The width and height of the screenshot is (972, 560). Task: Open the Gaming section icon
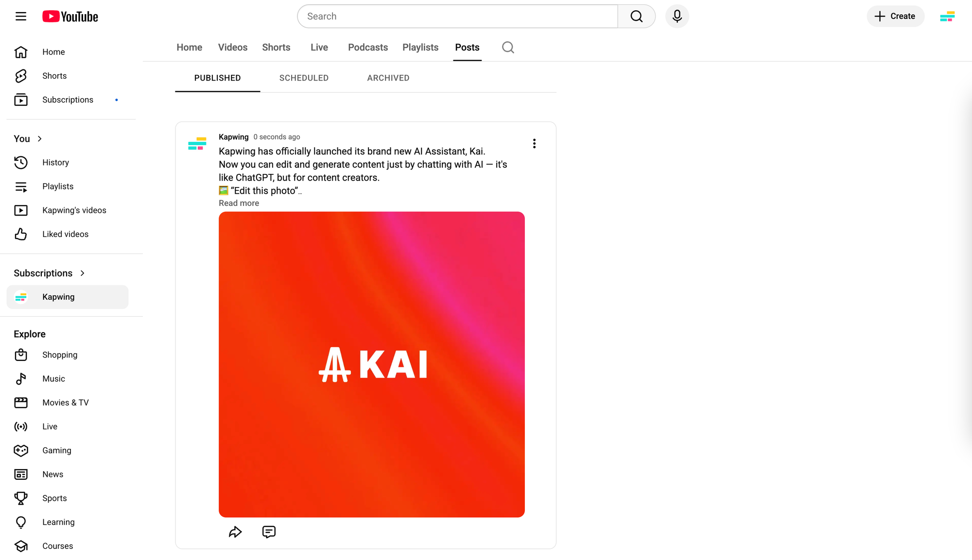[21, 450]
